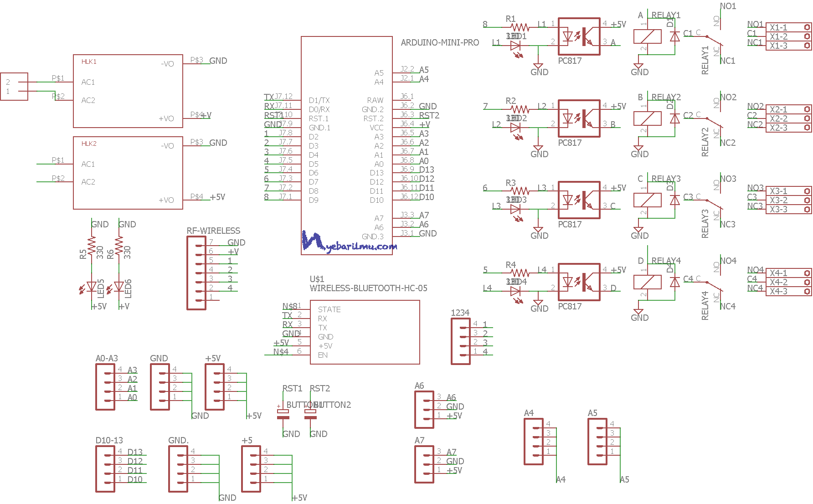Click the J6.12 pin designator
The image size is (813, 504).
pyautogui.click(x=409, y=196)
